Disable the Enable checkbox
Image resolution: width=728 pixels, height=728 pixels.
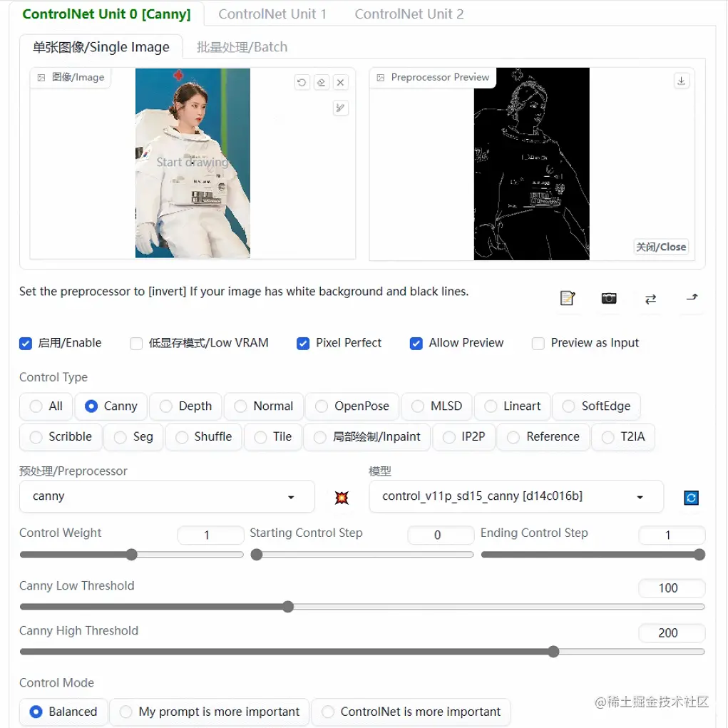[26, 343]
